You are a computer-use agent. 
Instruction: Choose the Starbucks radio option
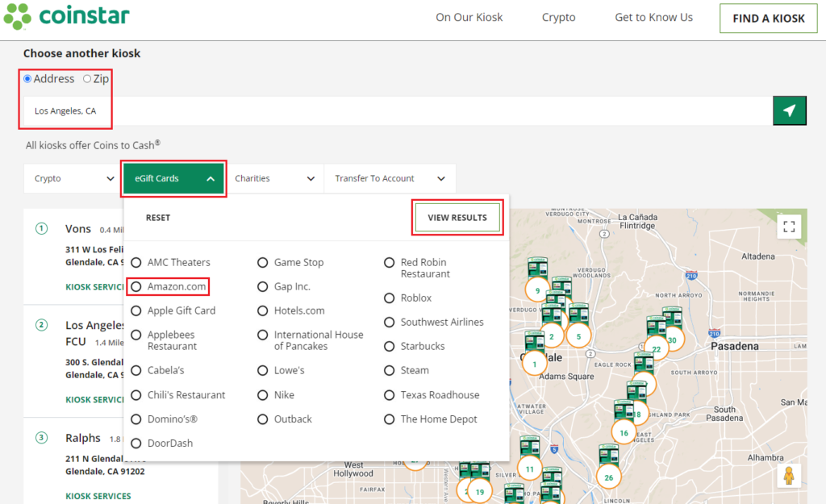coord(390,346)
